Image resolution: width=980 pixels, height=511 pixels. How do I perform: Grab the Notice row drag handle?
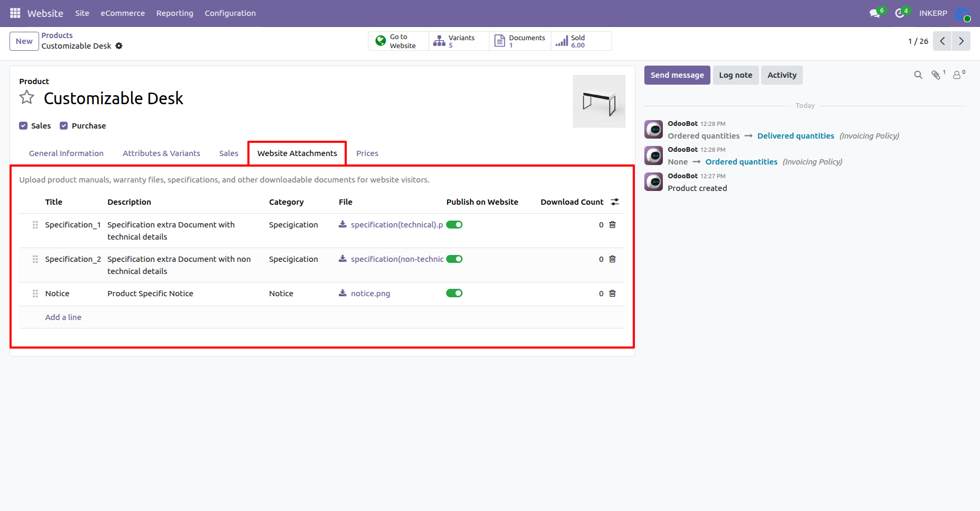(35, 294)
